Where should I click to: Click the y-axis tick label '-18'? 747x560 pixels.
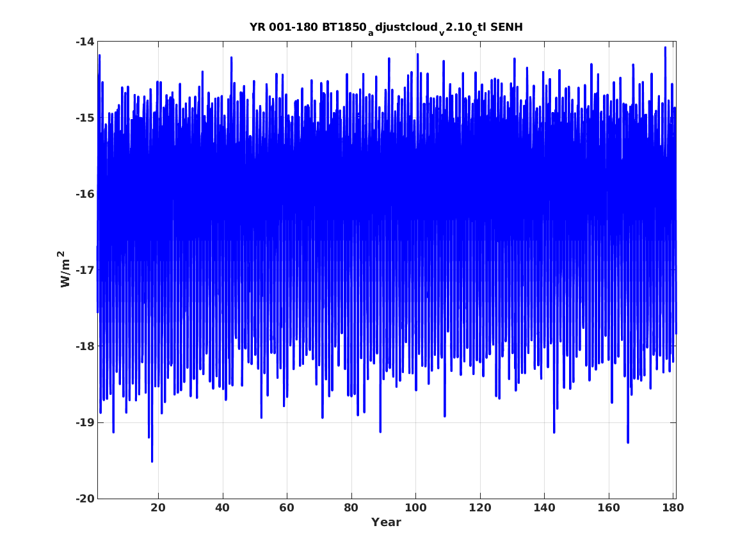click(84, 346)
